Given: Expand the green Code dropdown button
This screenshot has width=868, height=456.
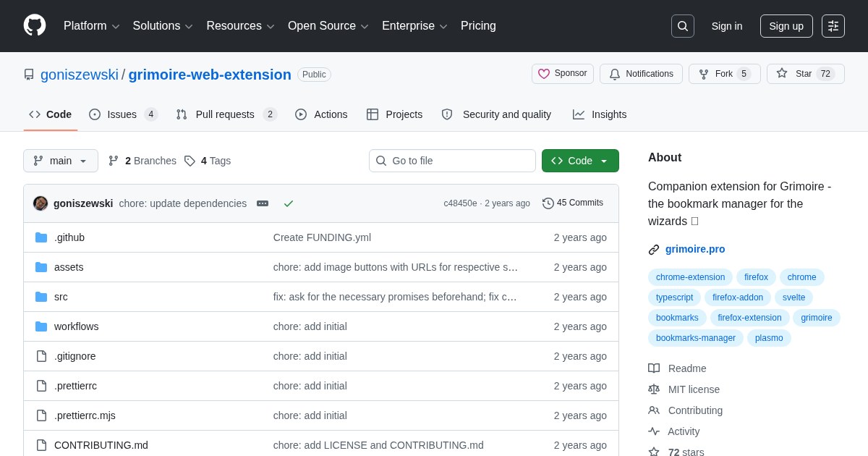Looking at the screenshot, I should [x=580, y=161].
